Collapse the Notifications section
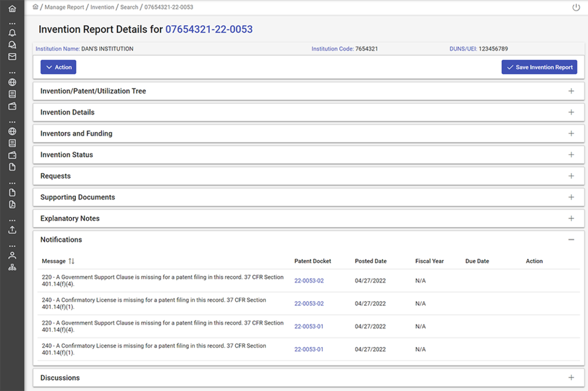588x391 pixels. tap(571, 240)
